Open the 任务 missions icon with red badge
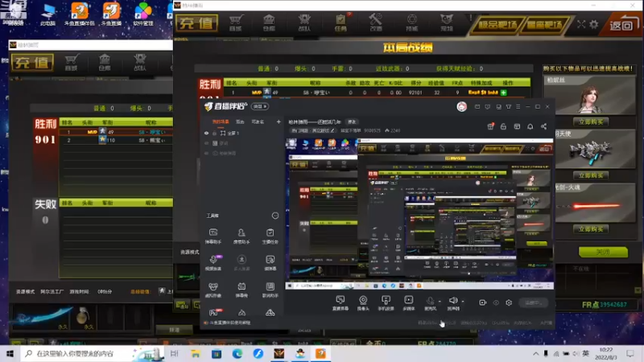644x362 pixels. click(x=341, y=23)
